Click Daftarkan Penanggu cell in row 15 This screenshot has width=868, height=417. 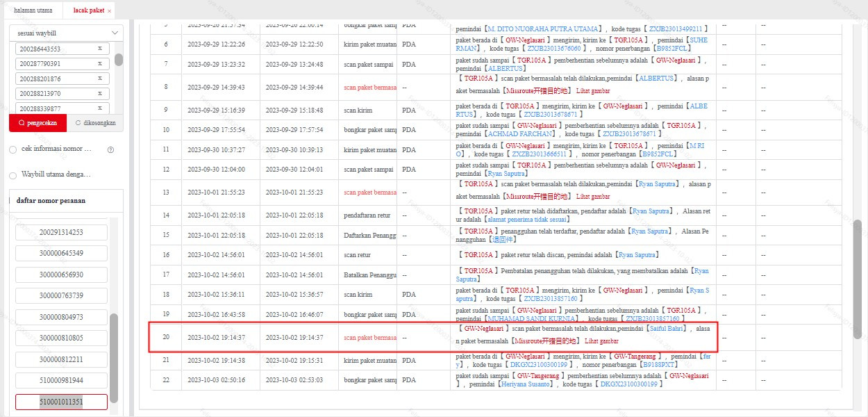(x=367, y=236)
